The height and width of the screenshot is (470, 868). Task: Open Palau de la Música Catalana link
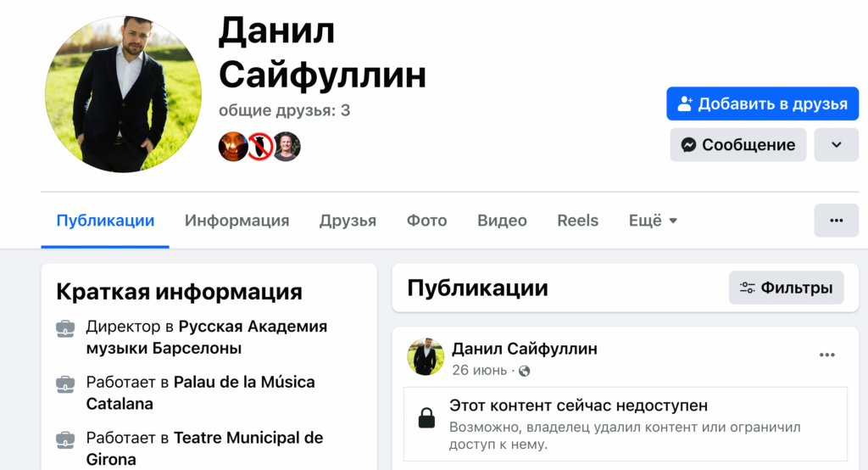[x=200, y=393]
